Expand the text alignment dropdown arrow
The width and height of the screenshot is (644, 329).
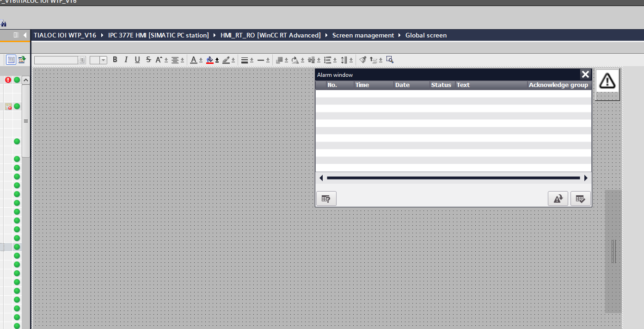pos(182,60)
